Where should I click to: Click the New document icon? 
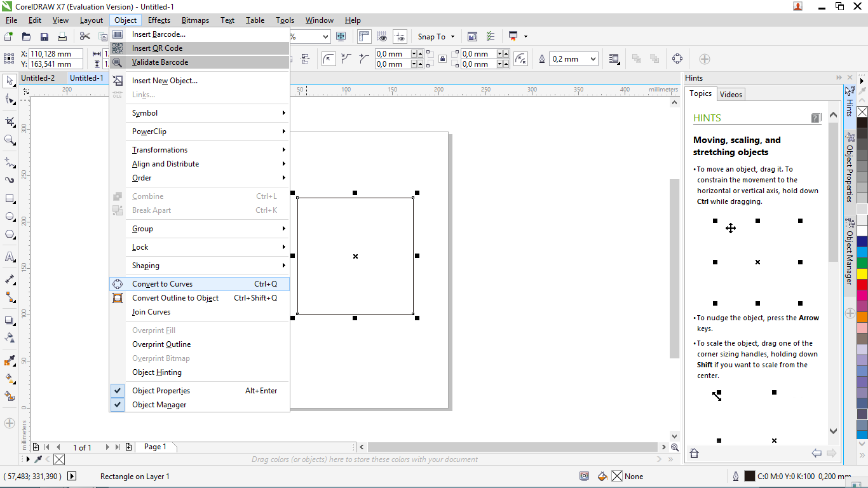click(x=9, y=37)
